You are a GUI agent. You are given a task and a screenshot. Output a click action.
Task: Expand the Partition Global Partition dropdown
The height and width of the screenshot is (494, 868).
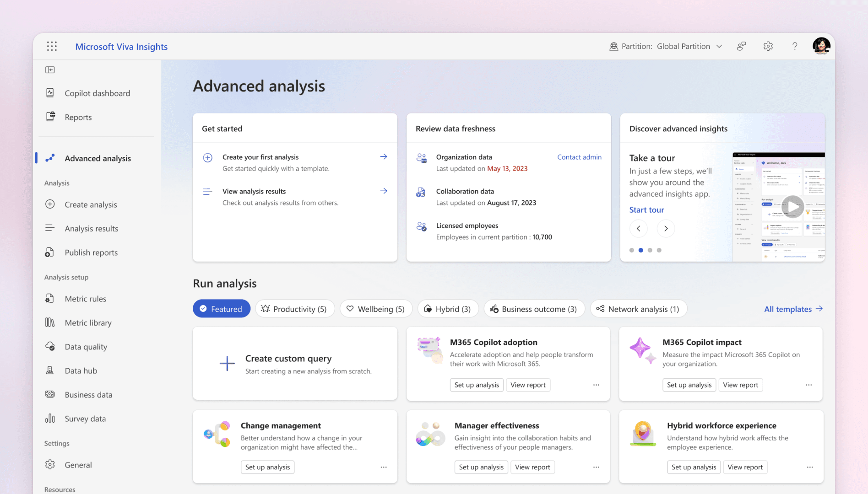pos(666,46)
